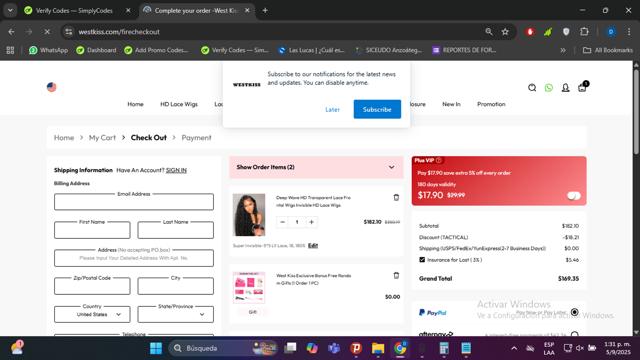The height and width of the screenshot is (360, 640).
Task: Click the Email Address field
Action: click(x=134, y=202)
